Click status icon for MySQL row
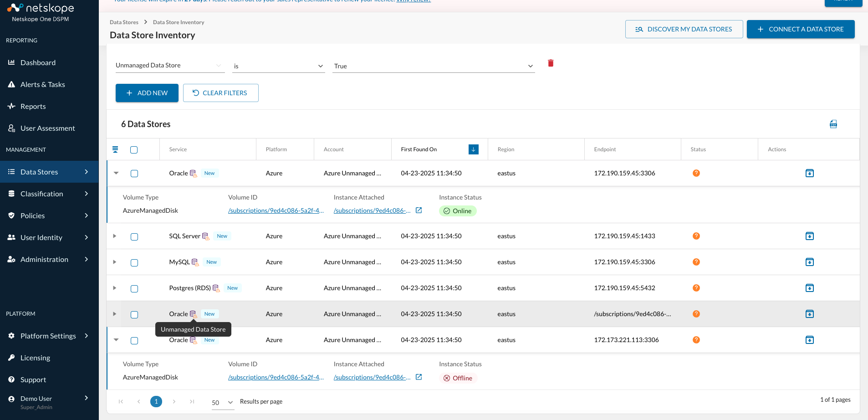The height and width of the screenshot is (420, 868). tap(696, 262)
